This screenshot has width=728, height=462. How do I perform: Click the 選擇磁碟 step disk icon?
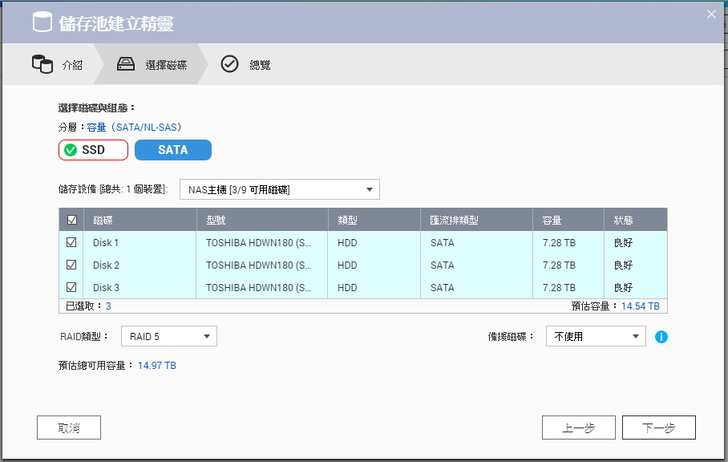click(x=127, y=65)
